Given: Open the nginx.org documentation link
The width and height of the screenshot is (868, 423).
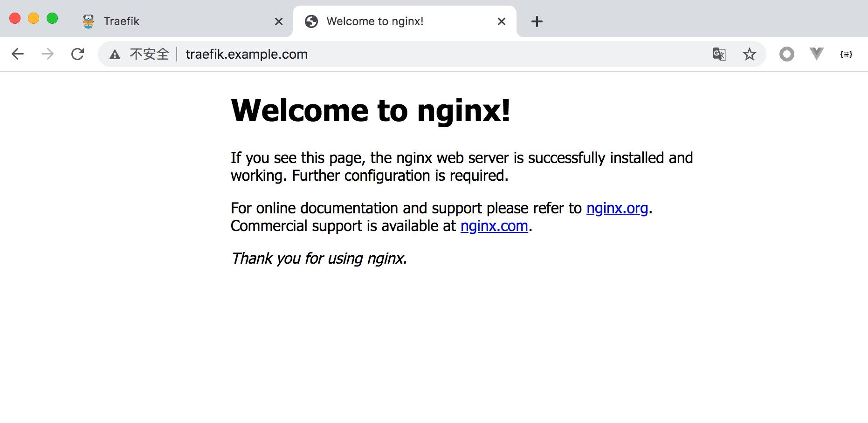Looking at the screenshot, I should pos(617,208).
